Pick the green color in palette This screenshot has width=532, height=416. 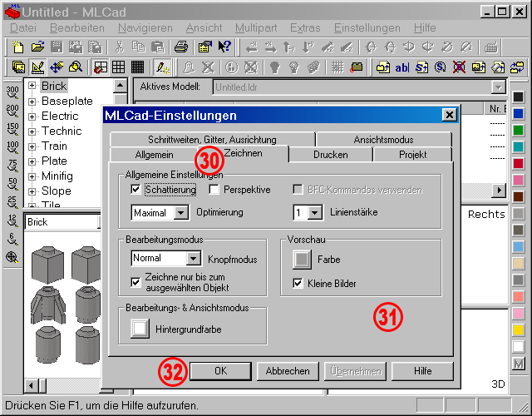point(518,130)
